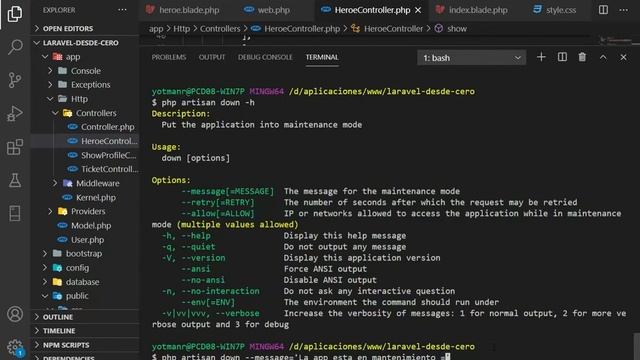Open the 1: bash terminal dropdown
Viewport: 640px width, 360px height.
pyautogui.click(x=471, y=58)
